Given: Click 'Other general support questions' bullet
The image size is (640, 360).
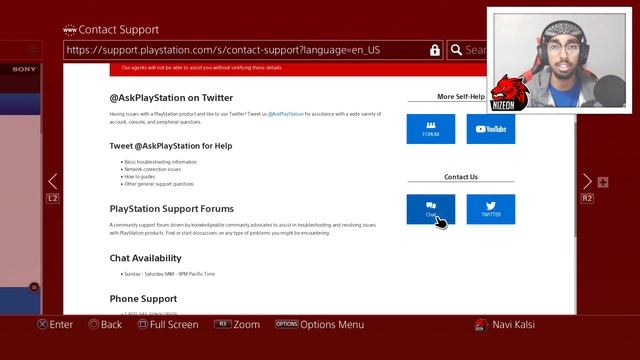Looking at the screenshot, I should [x=159, y=184].
